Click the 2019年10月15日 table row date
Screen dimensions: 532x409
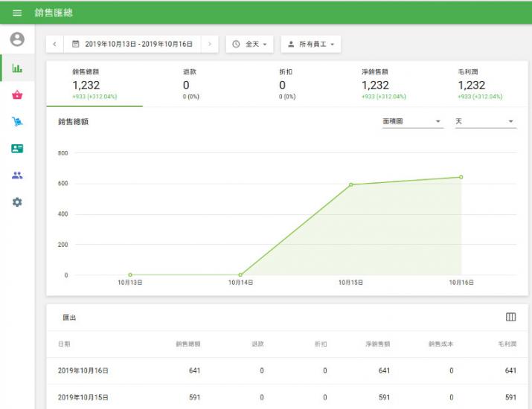coord(83,397)
